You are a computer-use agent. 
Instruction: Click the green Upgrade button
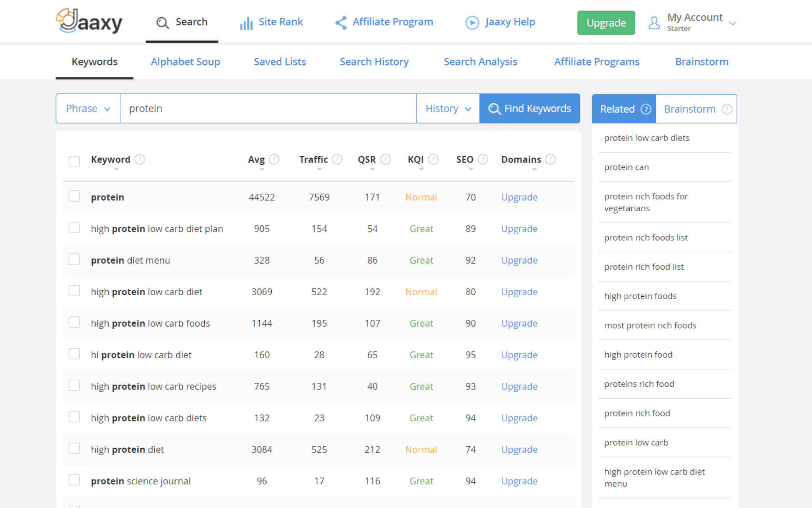coord(606,23)
